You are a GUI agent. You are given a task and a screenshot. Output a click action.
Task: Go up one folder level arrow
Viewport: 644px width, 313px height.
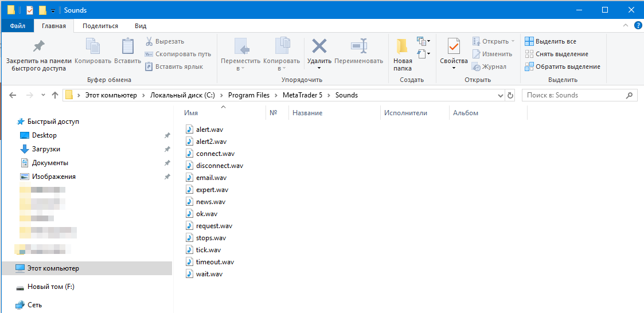tap(55, 95)
